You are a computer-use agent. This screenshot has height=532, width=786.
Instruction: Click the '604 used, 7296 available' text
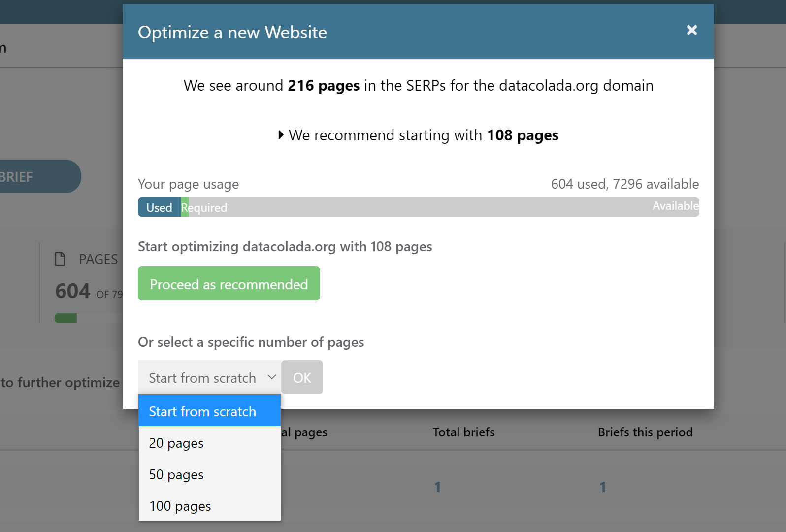pyautogui.click(x=625, y=184)
